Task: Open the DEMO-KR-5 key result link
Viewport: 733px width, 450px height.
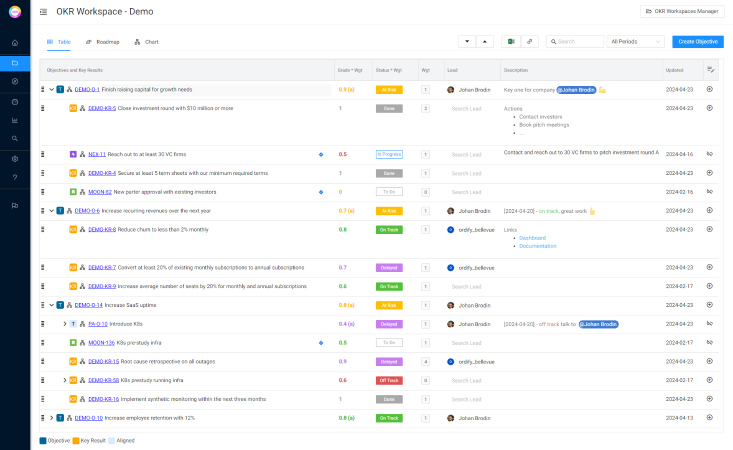Action: [x=102, y=108]
